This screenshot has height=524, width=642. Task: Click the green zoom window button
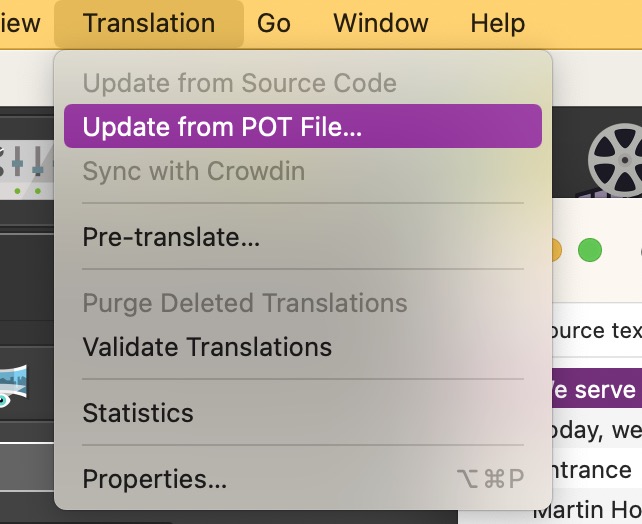click(x=590, y=250)
